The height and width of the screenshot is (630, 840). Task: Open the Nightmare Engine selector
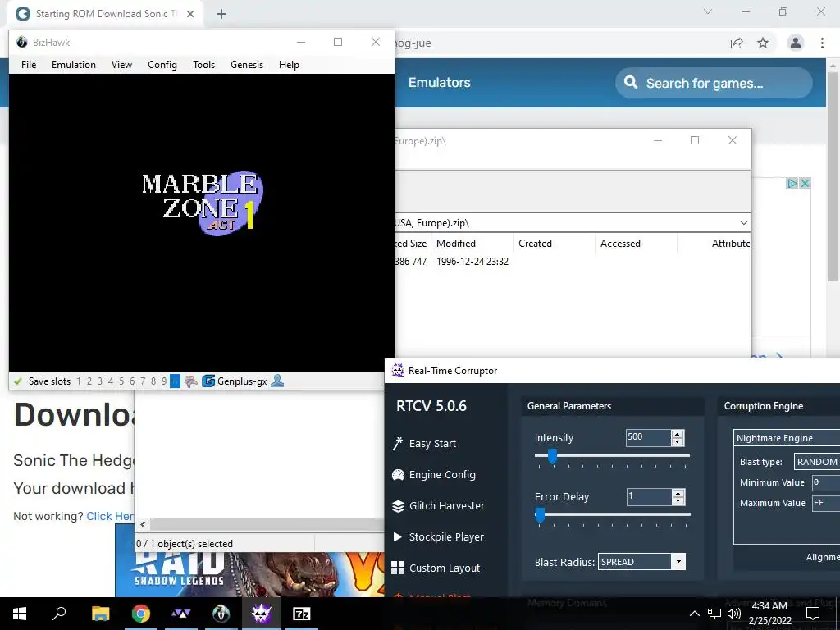click(x=787, y=438)
